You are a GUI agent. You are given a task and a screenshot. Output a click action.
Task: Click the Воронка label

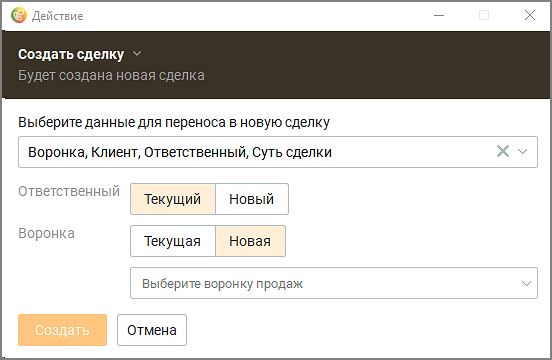pos(46,234)
